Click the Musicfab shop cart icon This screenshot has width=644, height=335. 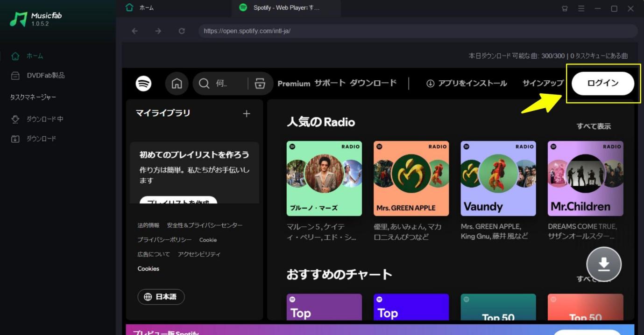coord(565,8)
